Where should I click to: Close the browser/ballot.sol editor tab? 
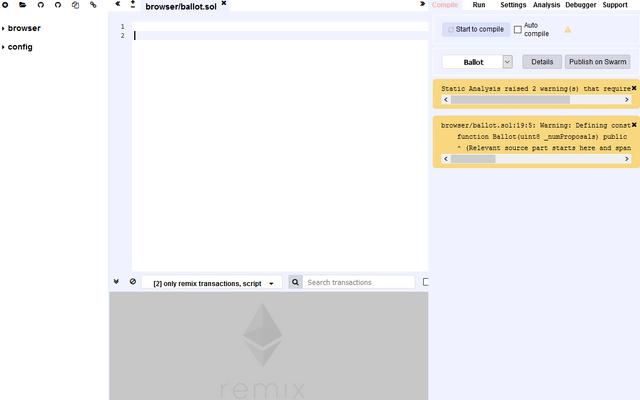pos(224,3)
